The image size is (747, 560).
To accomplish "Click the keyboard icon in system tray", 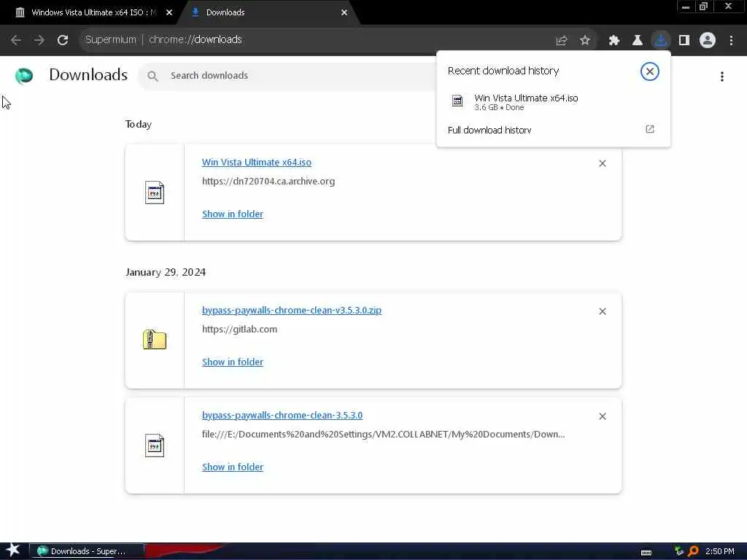I will 646,553.
